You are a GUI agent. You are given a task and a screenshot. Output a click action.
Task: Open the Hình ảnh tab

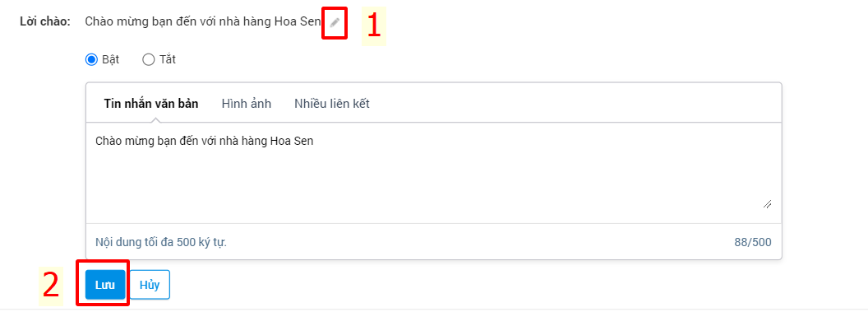click(247, 104)
